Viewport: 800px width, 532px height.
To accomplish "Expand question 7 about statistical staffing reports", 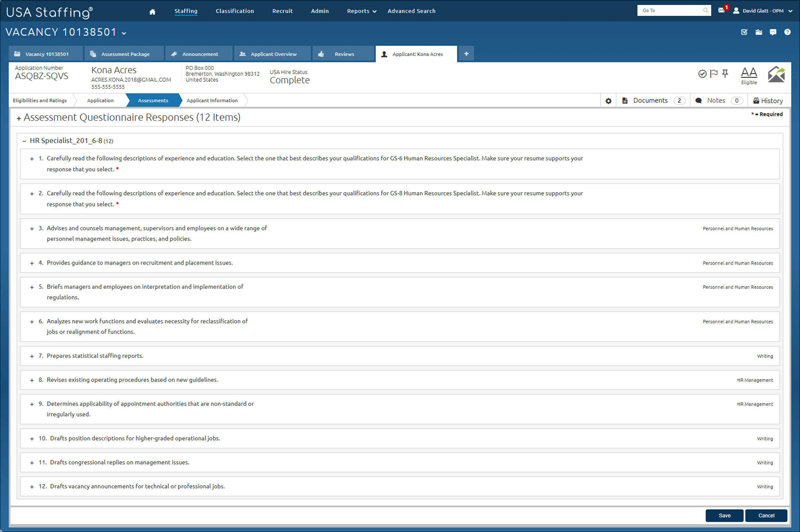I will (32, 356).
